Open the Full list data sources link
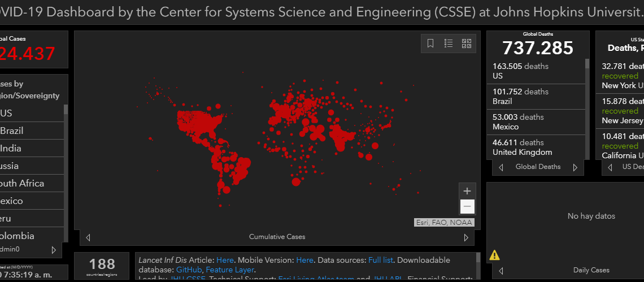 [x=381, y=260]
